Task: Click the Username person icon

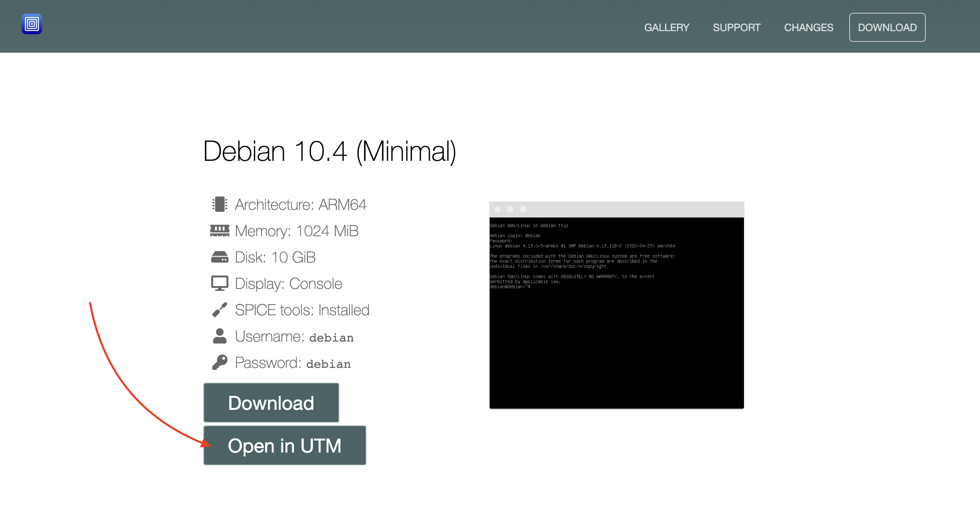Action: tap(220, 336)
